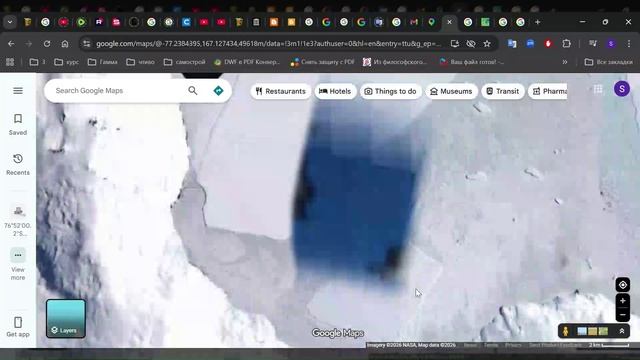Open the Из философского... bookmark
This screenshot has height=360, width=640.
(395, 62)
